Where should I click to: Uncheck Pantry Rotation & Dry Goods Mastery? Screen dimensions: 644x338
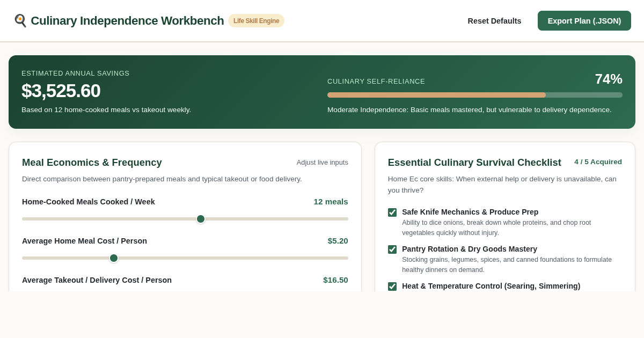[392, 249]
